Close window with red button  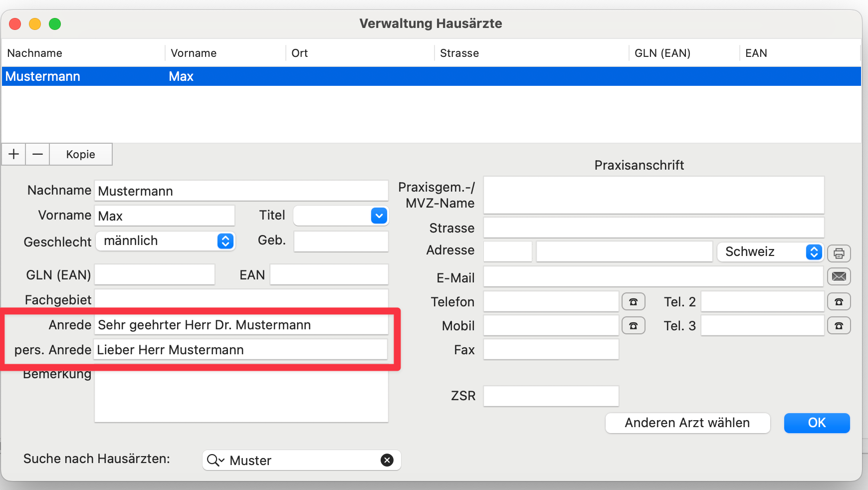[x=15, y=23]
